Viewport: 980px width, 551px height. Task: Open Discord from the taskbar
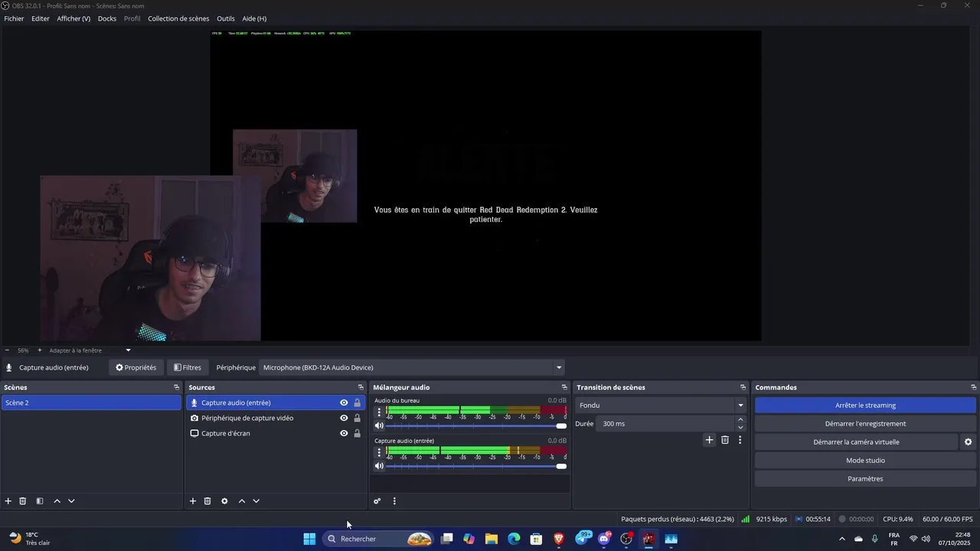(604, 539)
